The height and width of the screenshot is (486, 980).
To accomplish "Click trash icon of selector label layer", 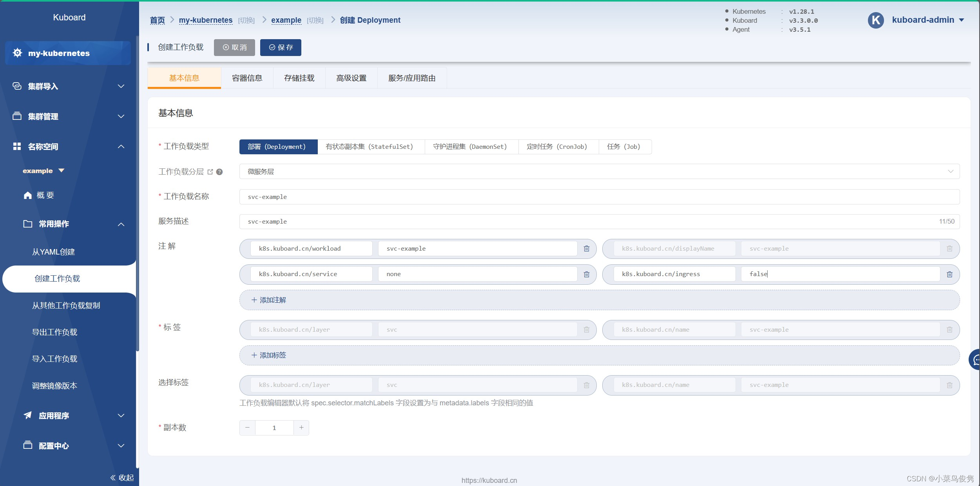I will pos(587,385).
